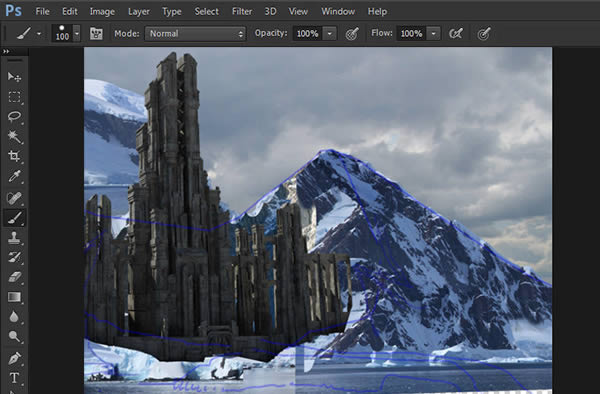Open the Window menu
Image resolution: width=600 pixels, height=394 pixels.
pyautogui.click(x=338, y=11)
